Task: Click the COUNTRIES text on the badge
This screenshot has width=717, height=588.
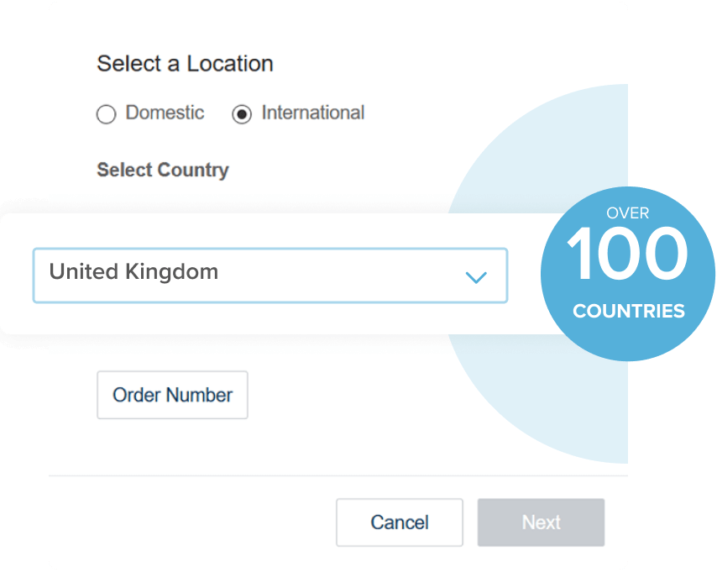Action: click(628, 311)
